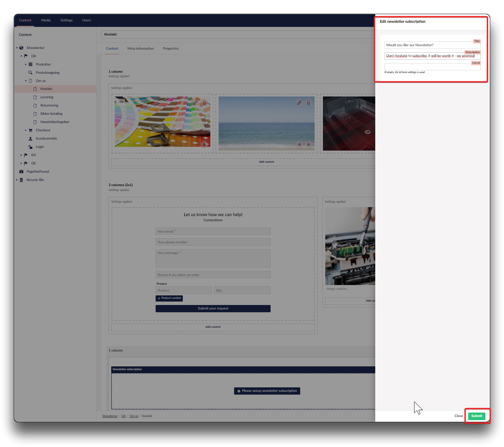The image size is (504, 447).
Task: Click the Produkter grid icon
Action: (30, 64)
